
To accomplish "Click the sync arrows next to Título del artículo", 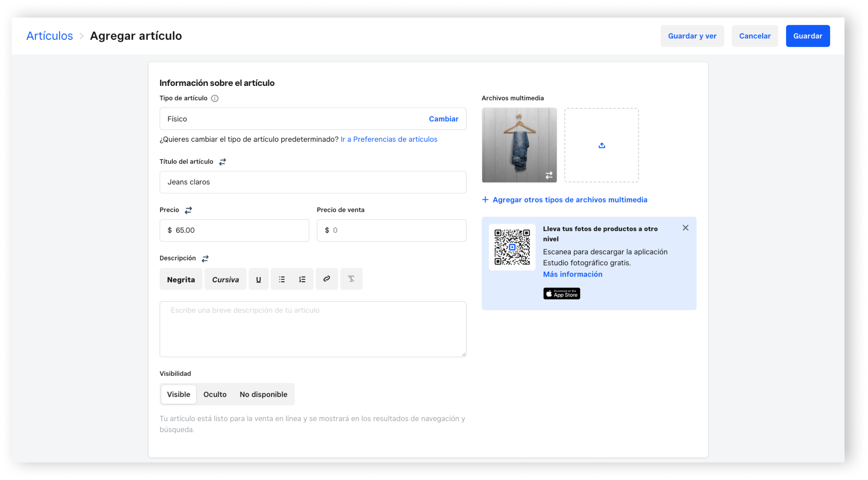I will pyautogui.click(x=222, y=162).
